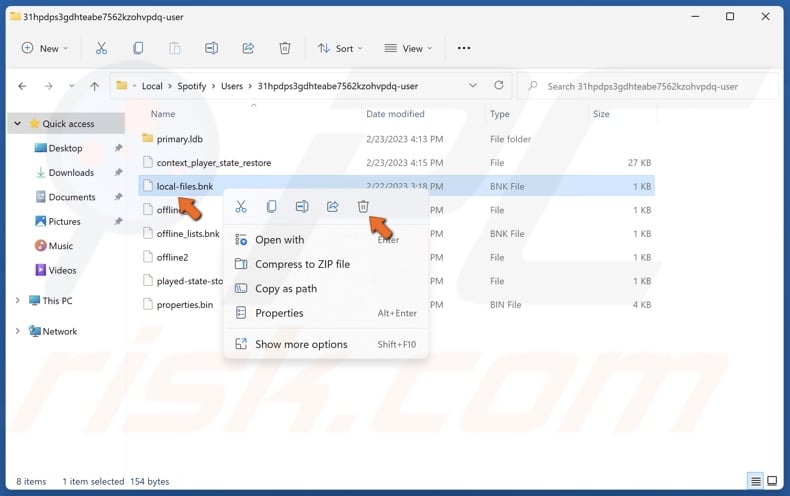Rename the file via the context menu rename icon
The height and width of the screenshot is (496, 790).
302,206
